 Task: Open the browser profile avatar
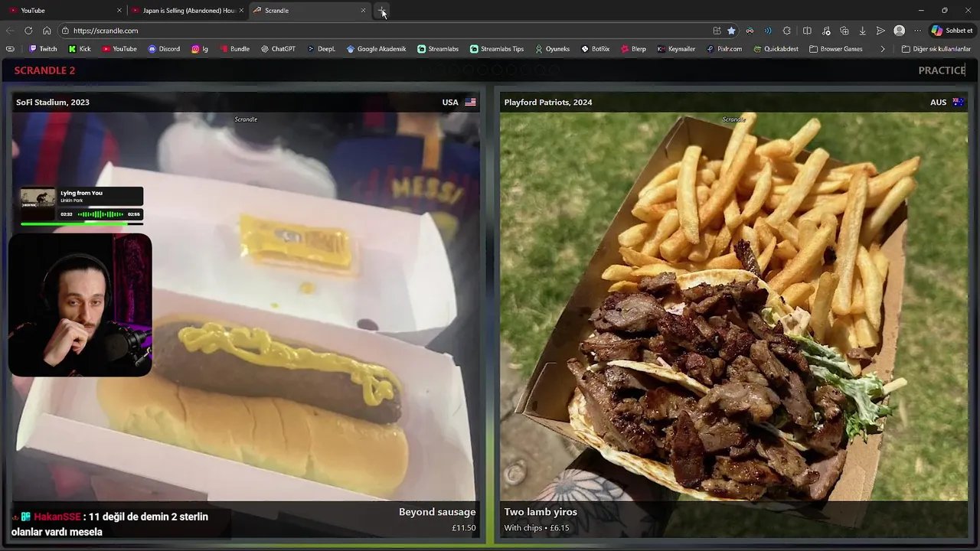[x=900, y=31]
